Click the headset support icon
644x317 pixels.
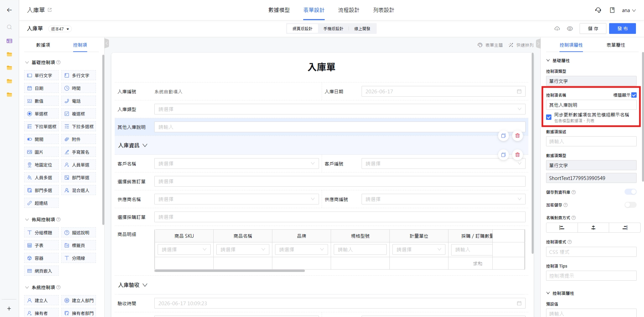[x=598, y=10]
